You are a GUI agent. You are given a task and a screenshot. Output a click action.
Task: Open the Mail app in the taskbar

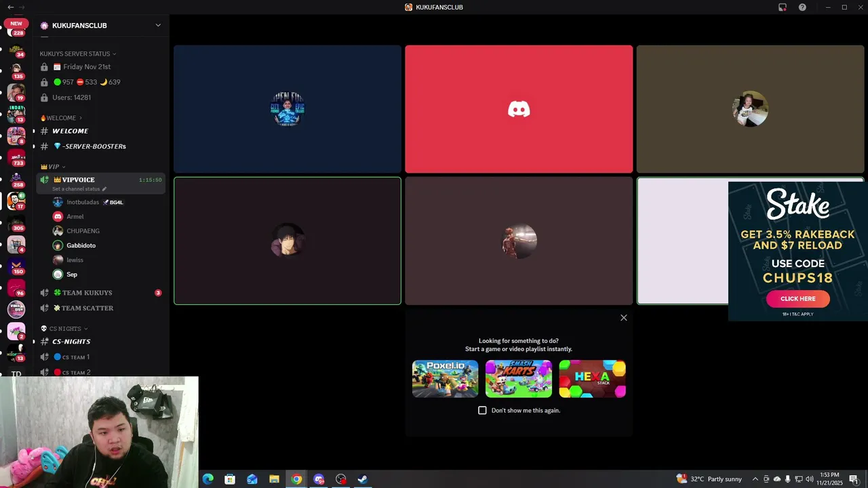[x=252, y=479]
